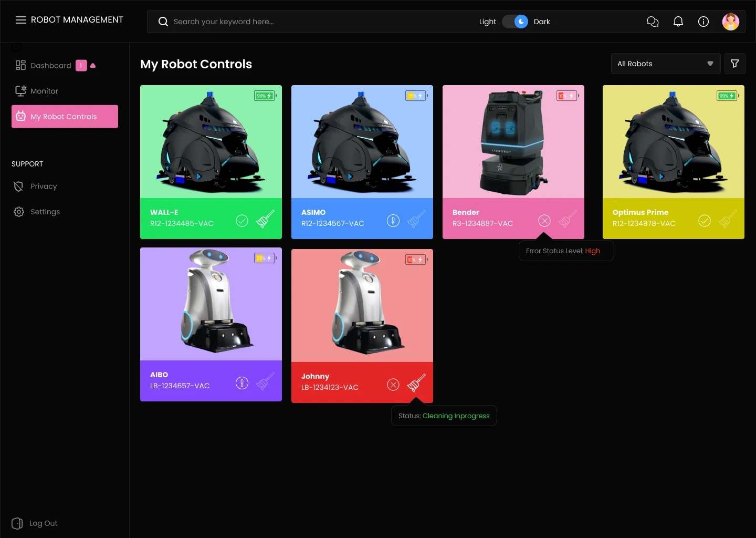Click the SUPPORT section label
The height and width of the screenshot is (538, 756).
click(x=27, y=164)
